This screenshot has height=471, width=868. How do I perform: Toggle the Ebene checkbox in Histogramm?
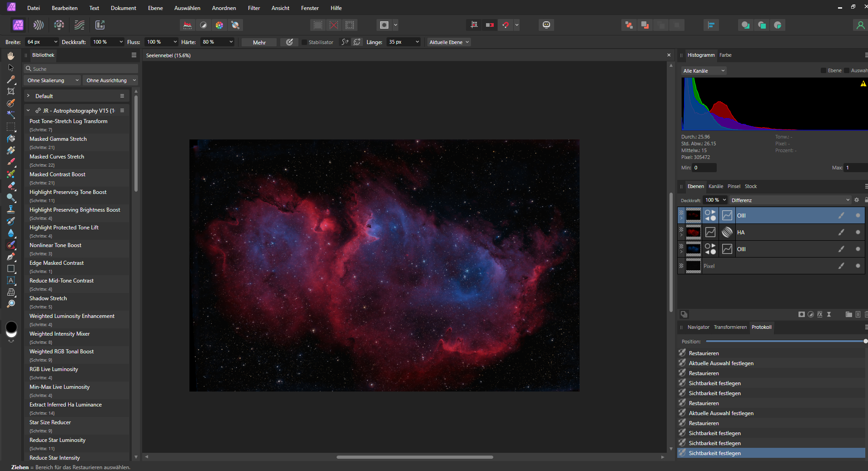(x=823, y=70)
